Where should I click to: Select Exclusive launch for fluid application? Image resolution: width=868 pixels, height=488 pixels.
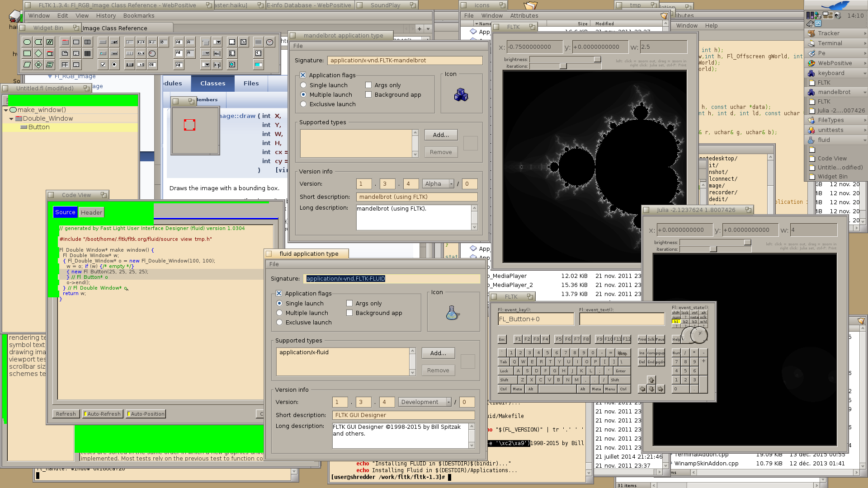[x=279, y=322]
